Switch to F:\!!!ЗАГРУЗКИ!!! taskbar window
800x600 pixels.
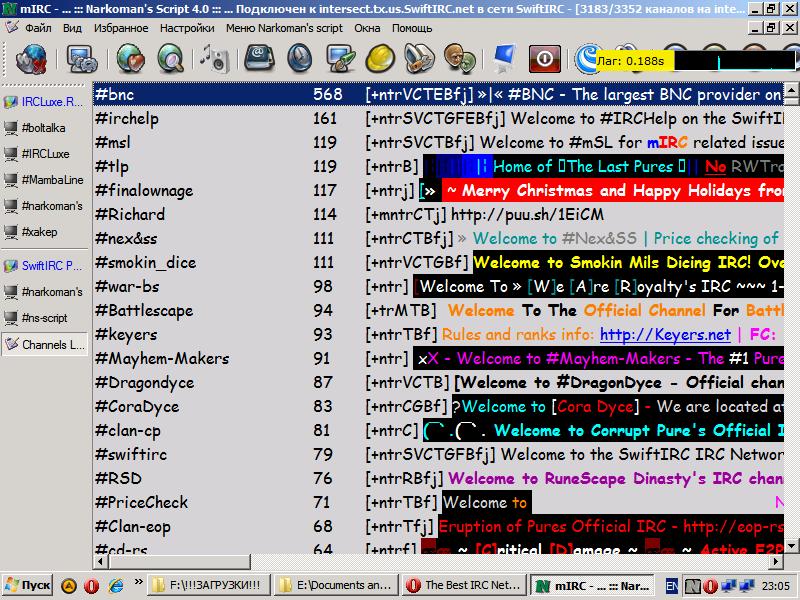[209, 585]
